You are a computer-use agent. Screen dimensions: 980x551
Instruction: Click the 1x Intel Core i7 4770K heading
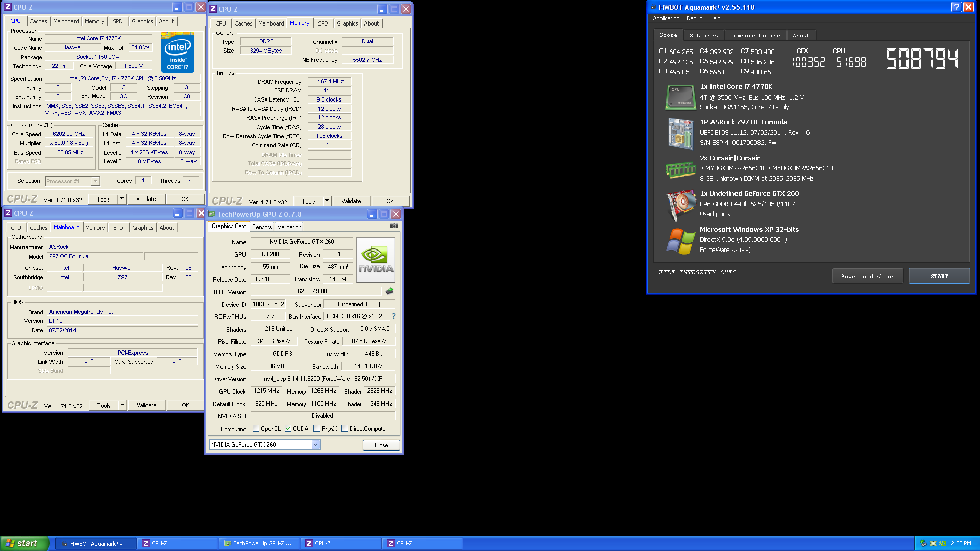click(736, 87)
